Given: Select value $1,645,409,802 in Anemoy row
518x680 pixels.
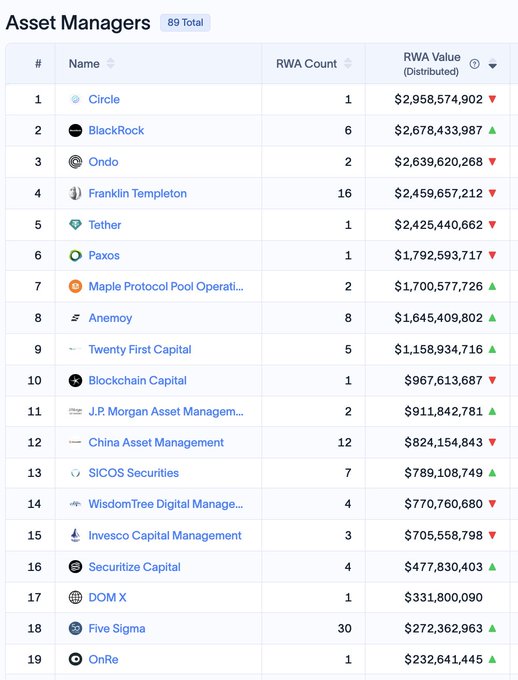Looking at the screenshot, I should point(439,318).
